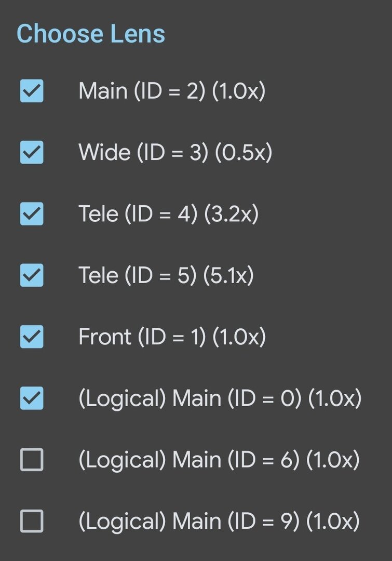The width and height of the screenshot is (392, 561).
Task: Tap the 3.2x zoom factor text
Action: tap(231, 214)
